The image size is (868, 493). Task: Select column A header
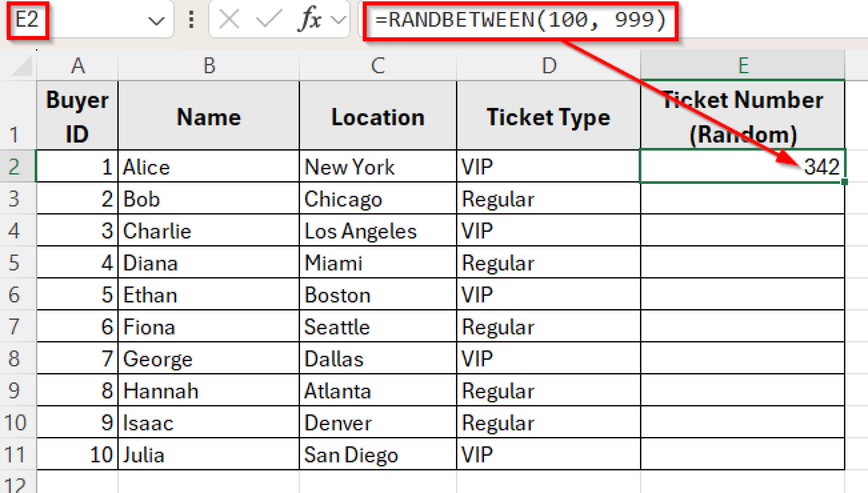point(78,66)
